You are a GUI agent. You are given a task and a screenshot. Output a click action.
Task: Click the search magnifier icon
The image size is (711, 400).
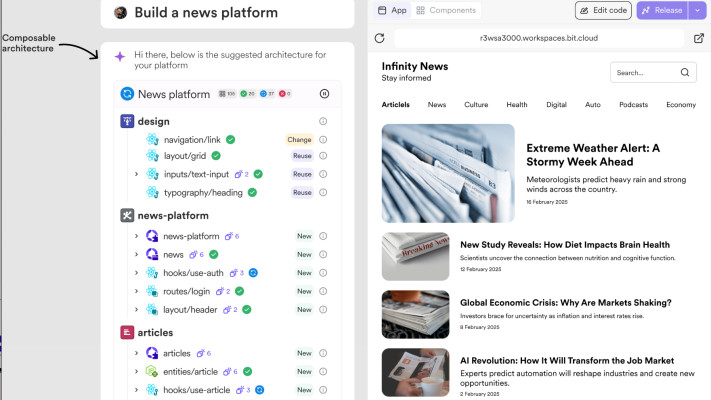(685, 73)
